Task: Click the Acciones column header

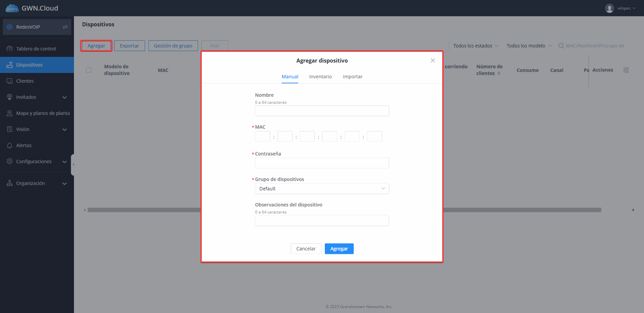Action: [603, 70]
